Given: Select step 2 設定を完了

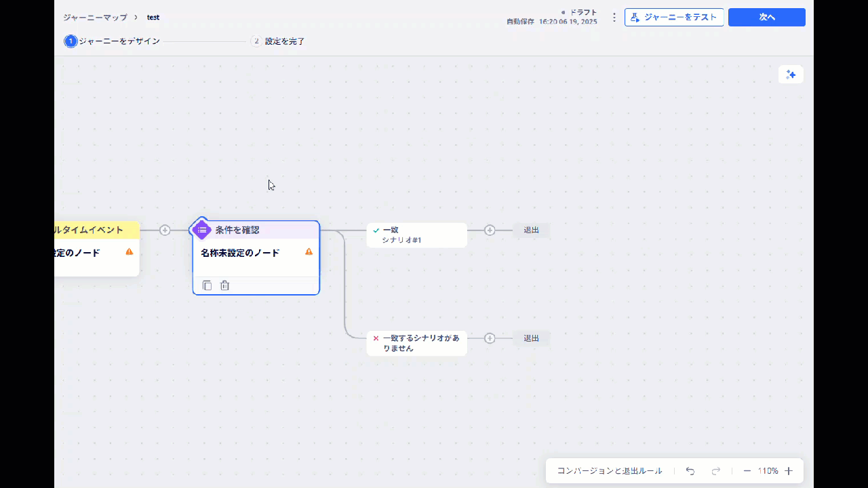Looking at the screenshot, I should [278, 41].
